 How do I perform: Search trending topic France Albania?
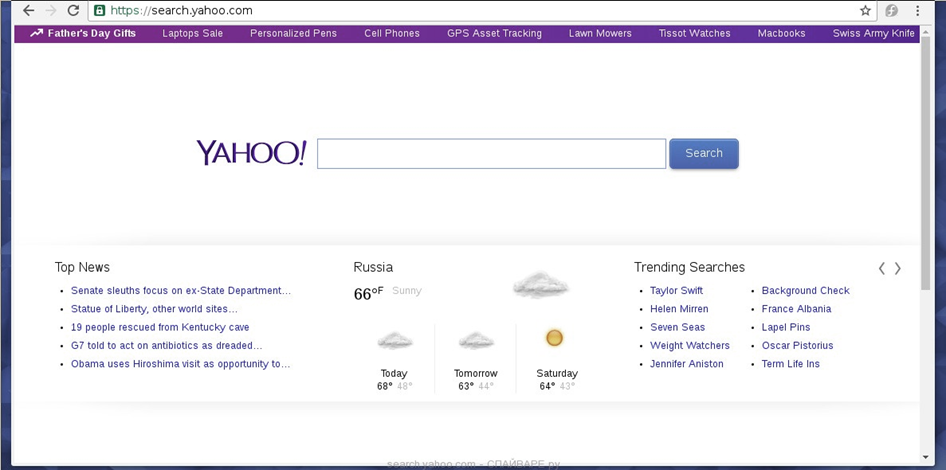pyautogui.click(x=796, y=309)
